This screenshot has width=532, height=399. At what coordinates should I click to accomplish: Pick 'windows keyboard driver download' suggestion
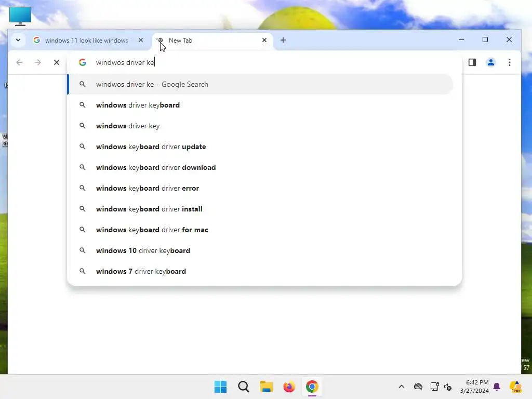(x=260, y=167)
